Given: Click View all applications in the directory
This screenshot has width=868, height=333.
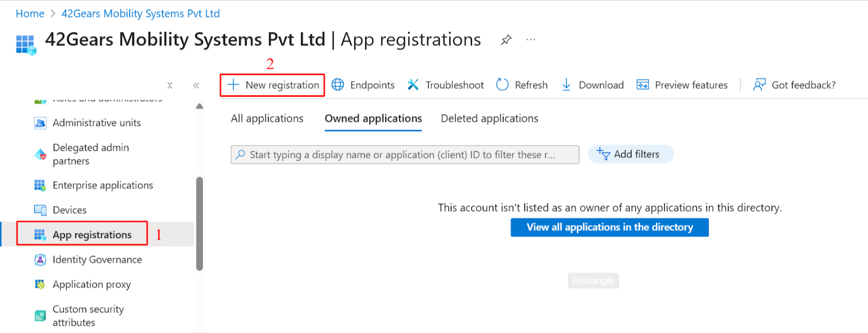Looking at the screenshot, I should 609,227.
